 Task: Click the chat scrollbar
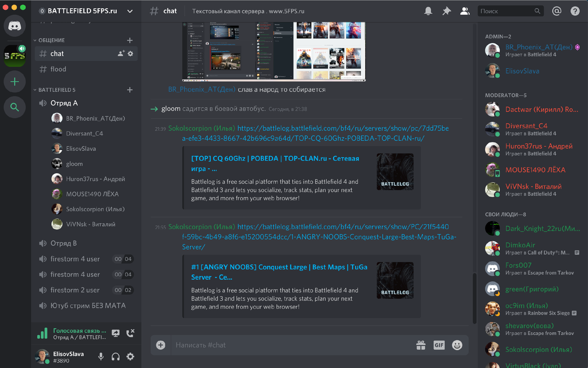tap(473, 298)
